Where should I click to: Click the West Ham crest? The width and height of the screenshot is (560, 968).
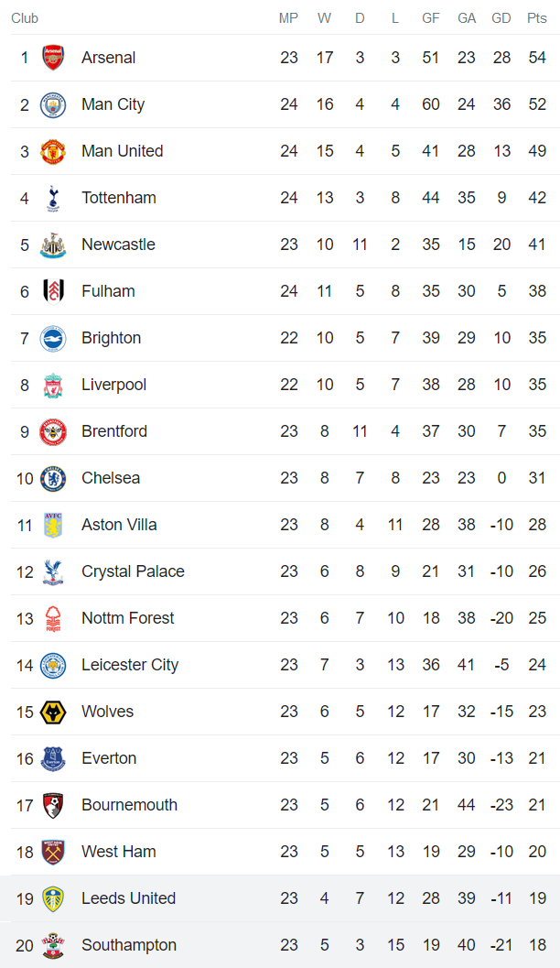(53, 852)
